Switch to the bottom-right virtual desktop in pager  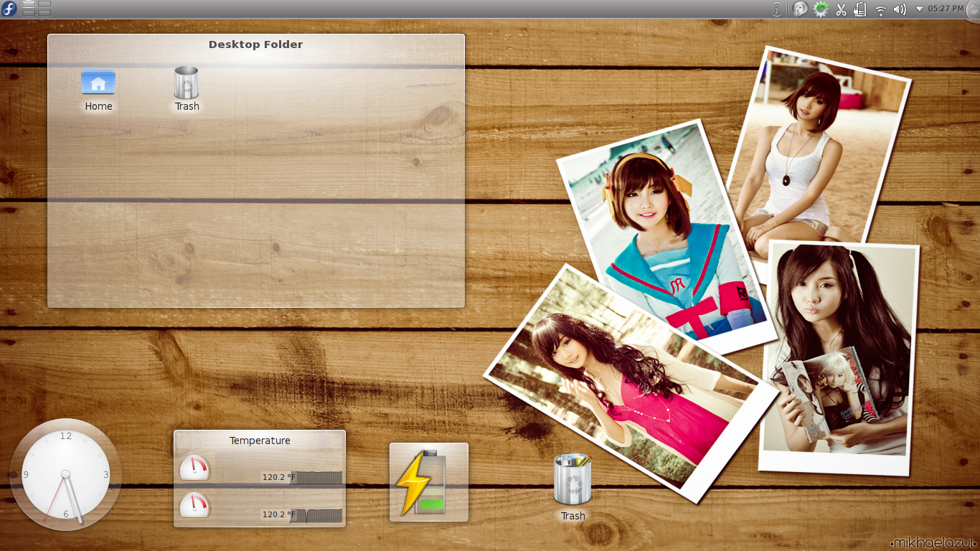click(44, 13)
